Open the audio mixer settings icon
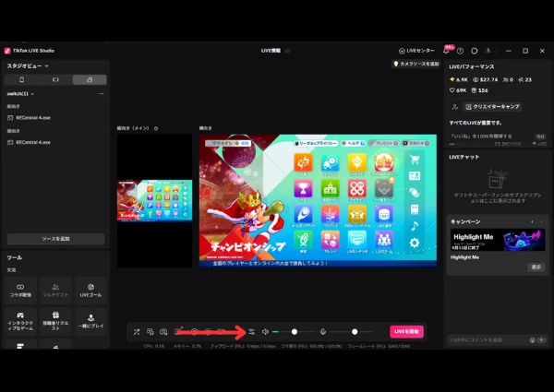The image size is (554, 392). tap(251, 332)
